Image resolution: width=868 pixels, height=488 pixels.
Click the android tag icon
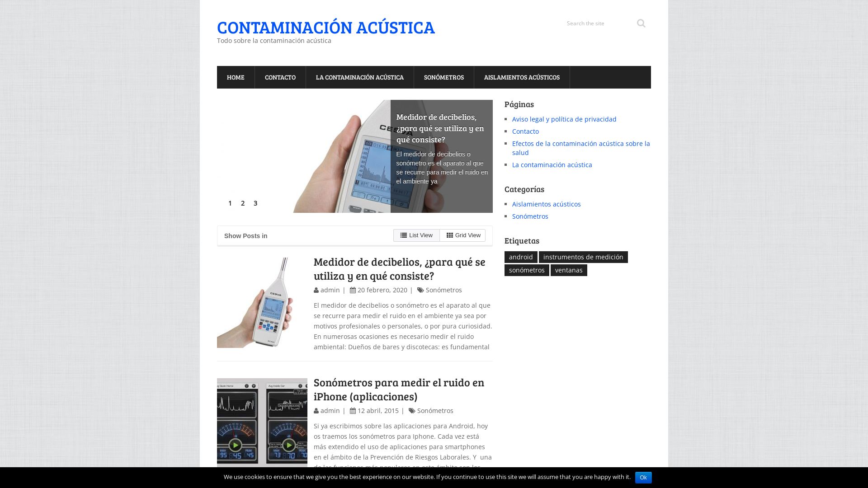click(520, 257)
